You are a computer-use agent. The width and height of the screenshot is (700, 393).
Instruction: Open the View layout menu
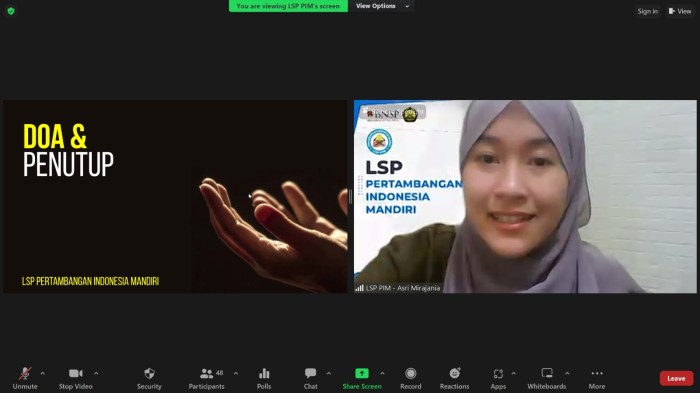(680, 11)
